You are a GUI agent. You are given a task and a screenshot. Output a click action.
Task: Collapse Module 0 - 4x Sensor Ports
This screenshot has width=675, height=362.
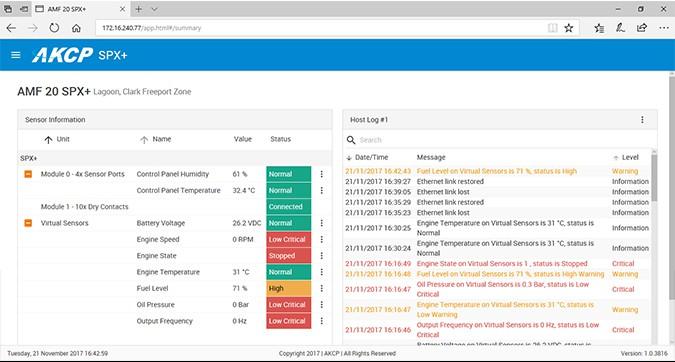click(28, 174)
